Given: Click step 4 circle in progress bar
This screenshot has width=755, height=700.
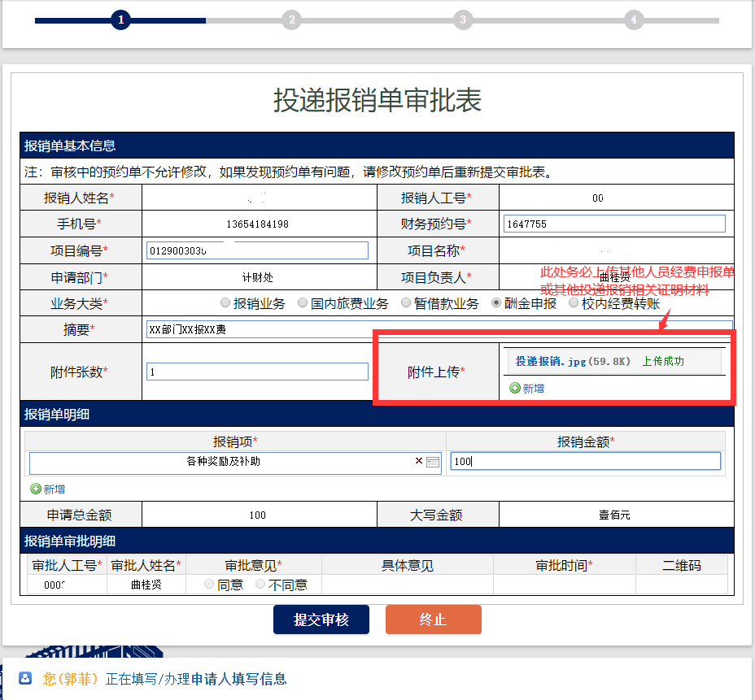Looking at the screenshot, I should 634,20.
